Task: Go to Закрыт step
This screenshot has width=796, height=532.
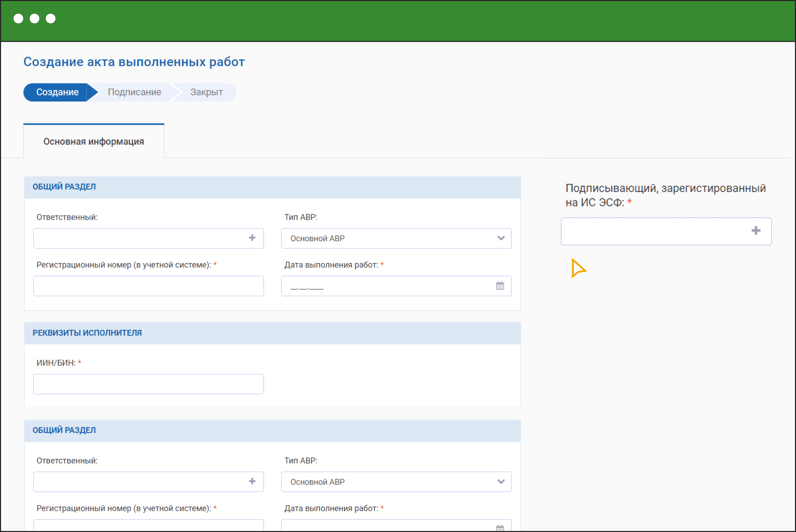Action: point(206,92)
